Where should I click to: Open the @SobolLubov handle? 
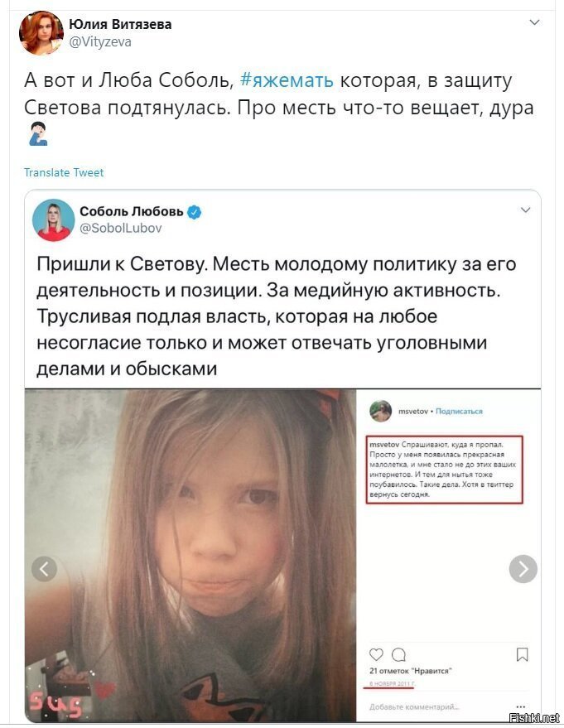pos(121,228)
